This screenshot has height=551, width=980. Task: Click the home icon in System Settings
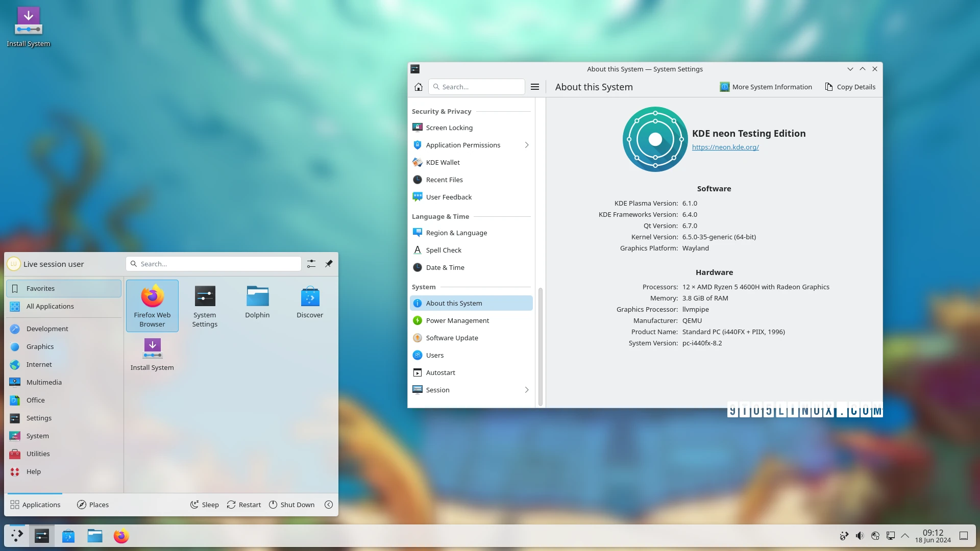pyautogui.click(x=418, y=87)
